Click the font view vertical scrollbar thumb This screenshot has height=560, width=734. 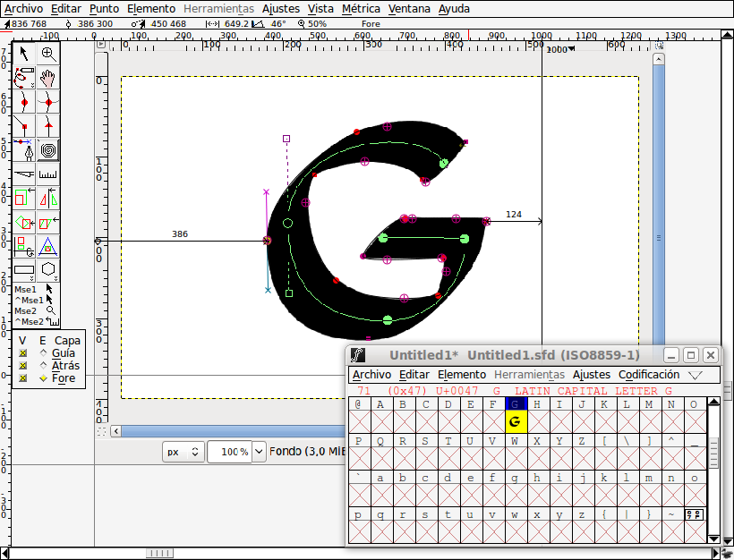(x=713, y=453)
